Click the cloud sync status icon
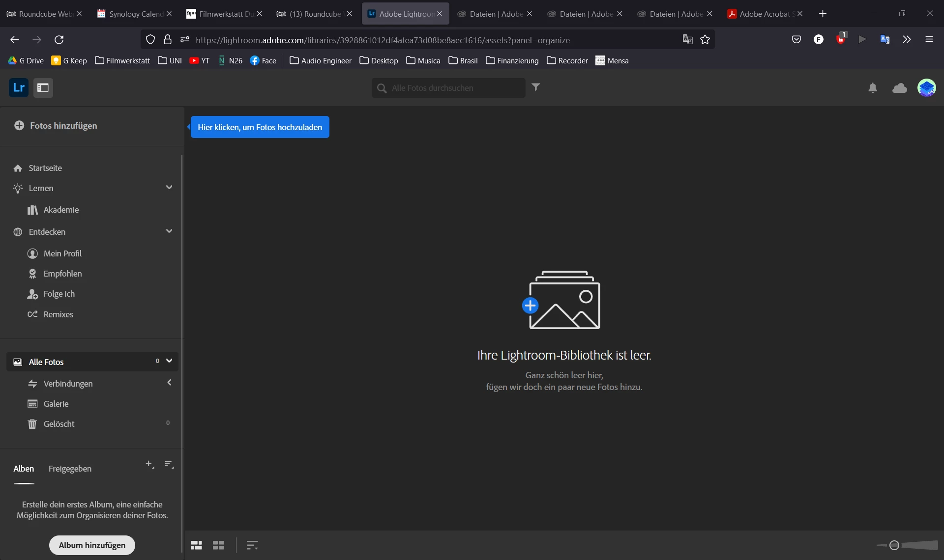 pyautogui.click(x=899, y=88)
